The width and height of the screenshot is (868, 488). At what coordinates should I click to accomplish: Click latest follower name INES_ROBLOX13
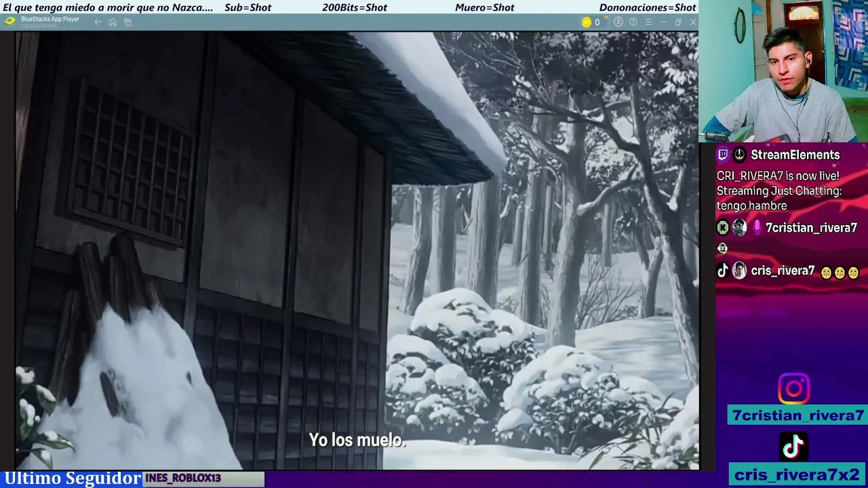(183, 479)
